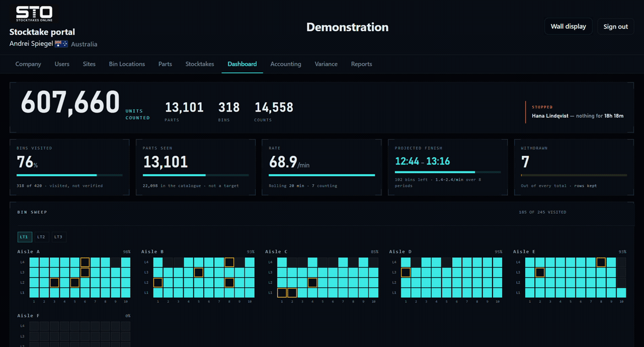This screenshot has height=347, width=644.
Task: Click the 318 bins value
Action: [x=229, y=107]
